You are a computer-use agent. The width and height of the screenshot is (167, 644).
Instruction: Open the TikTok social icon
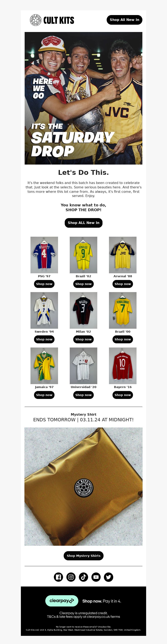point(83,577)
